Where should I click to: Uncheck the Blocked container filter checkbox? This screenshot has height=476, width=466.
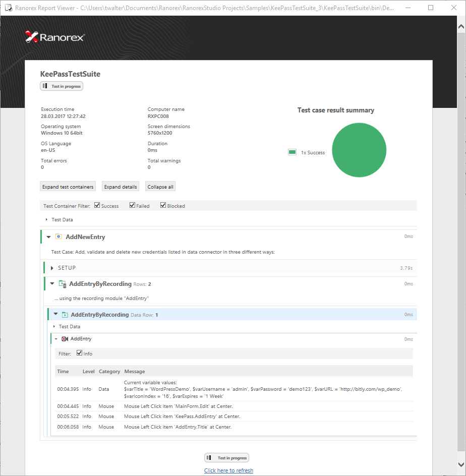click(x=163, y=205)
